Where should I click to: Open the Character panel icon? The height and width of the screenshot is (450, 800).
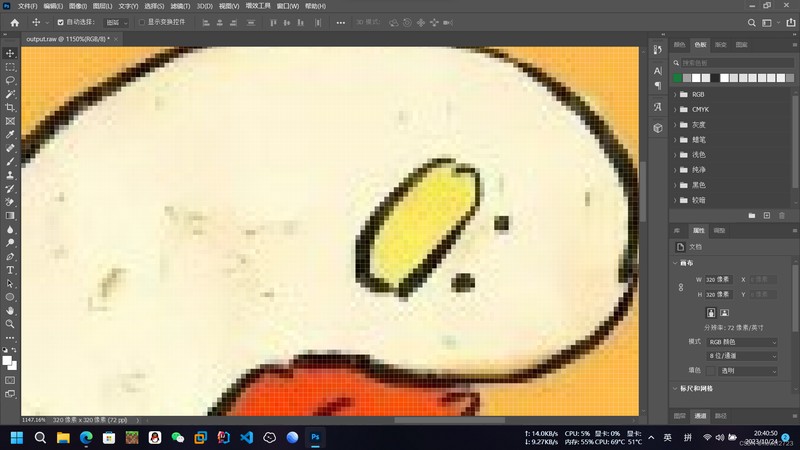(658, 70)
